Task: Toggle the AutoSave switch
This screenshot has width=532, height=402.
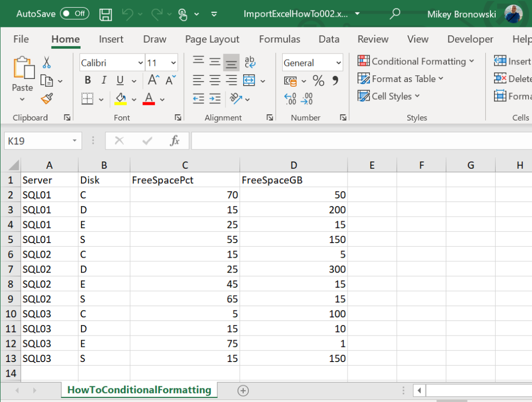Action: coord(74,14)
